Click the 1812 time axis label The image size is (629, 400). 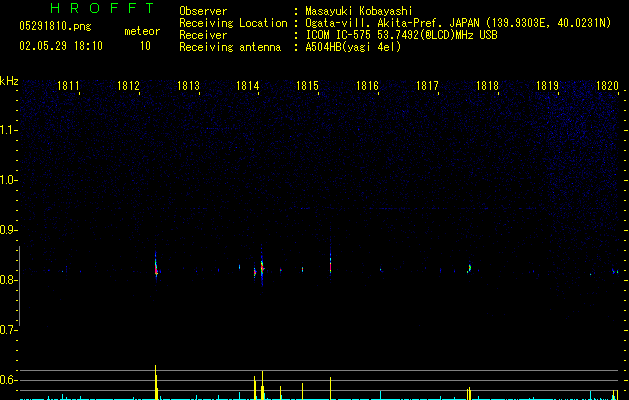coord(128,86)
